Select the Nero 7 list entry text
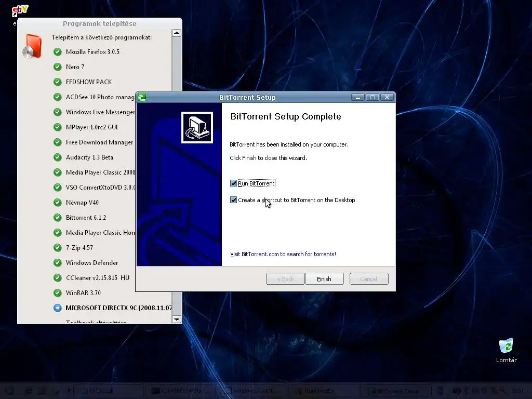This screenshot has width=532, height=399. click(x=75, y=67)
